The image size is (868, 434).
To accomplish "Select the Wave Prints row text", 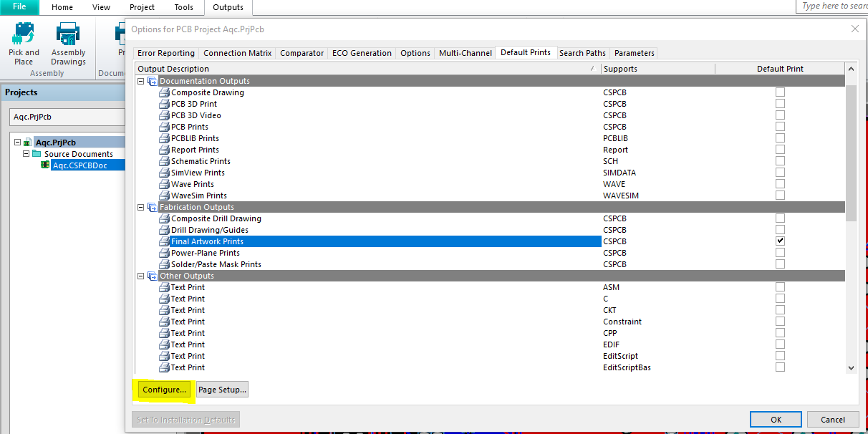I will point(193,184).
